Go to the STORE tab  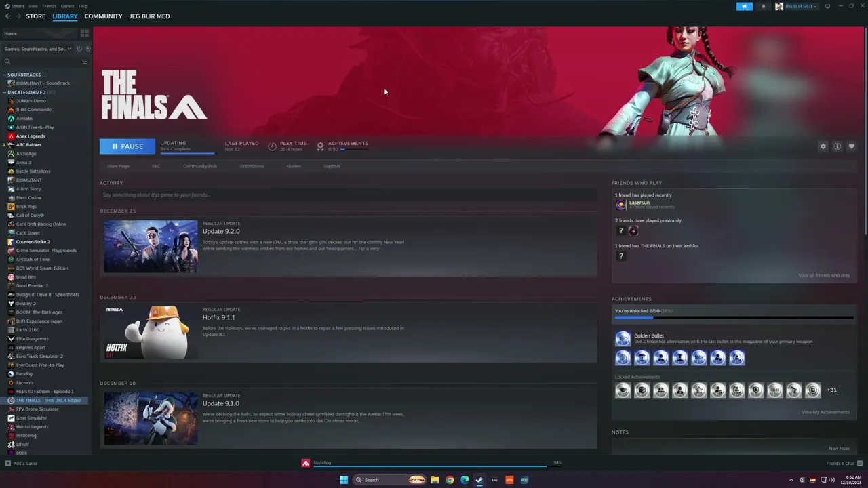pyautogui.click(x=36, y=16)
